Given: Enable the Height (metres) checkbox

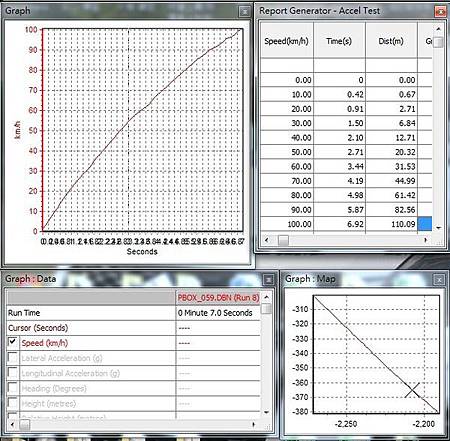Looking at the screenshot, I should [x=13, y=403].
